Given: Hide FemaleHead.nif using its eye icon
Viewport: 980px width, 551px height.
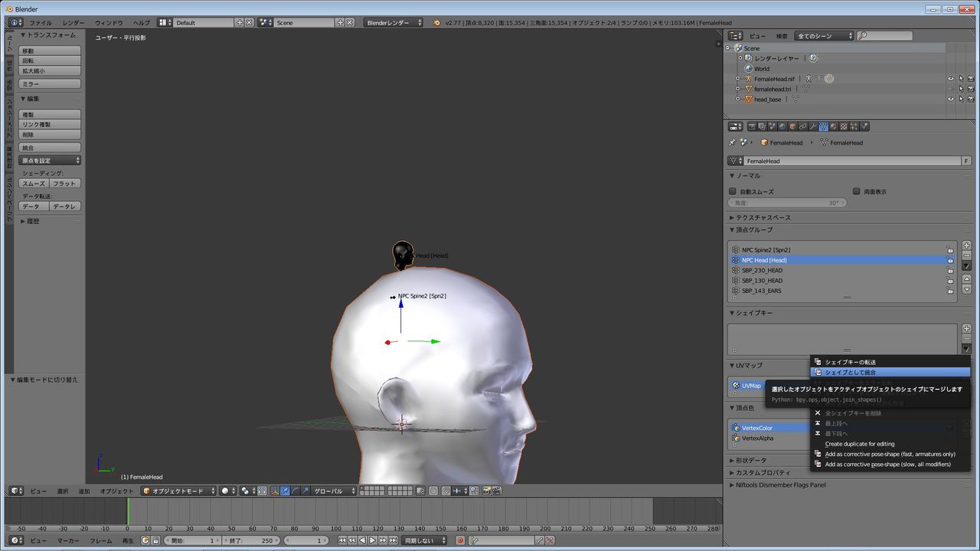Looking at the screenshot, I should point(951,79).
